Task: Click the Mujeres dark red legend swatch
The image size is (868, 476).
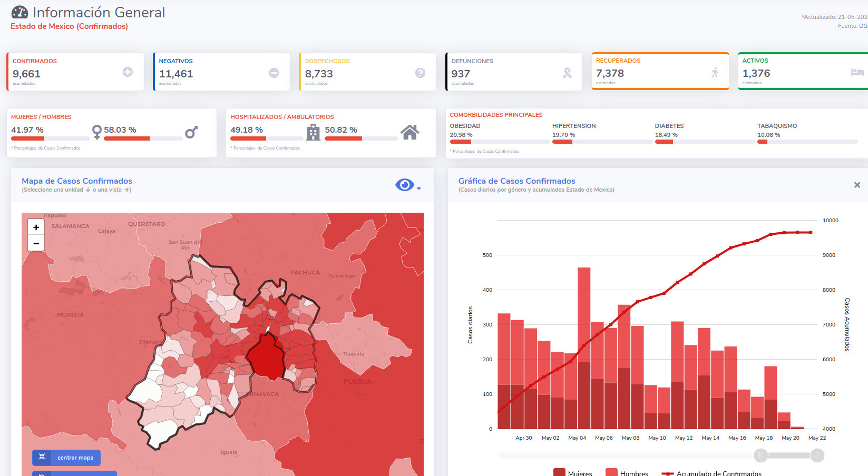Action: click(x=559, y=472)
